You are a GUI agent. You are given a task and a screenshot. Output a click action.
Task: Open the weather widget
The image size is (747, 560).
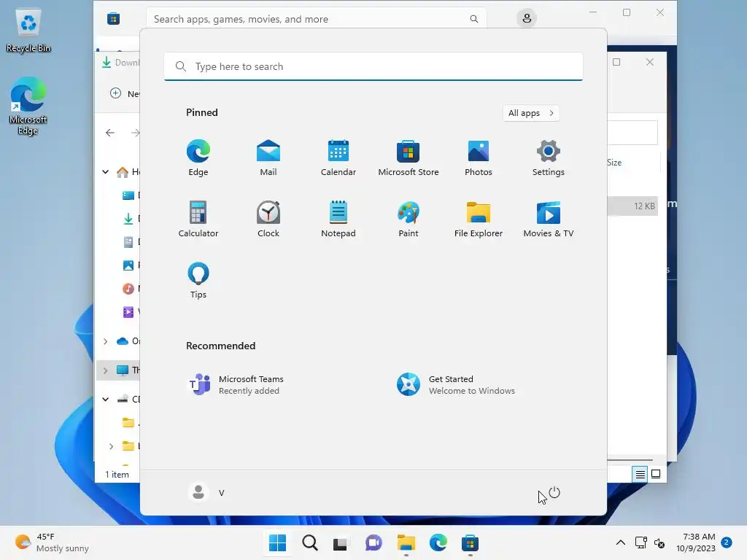pos(52,542)
